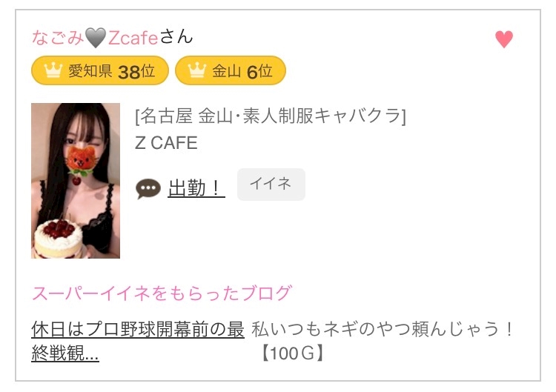
Task: Click the grey heart emoji in the name
Action: (x=96, y=38)
